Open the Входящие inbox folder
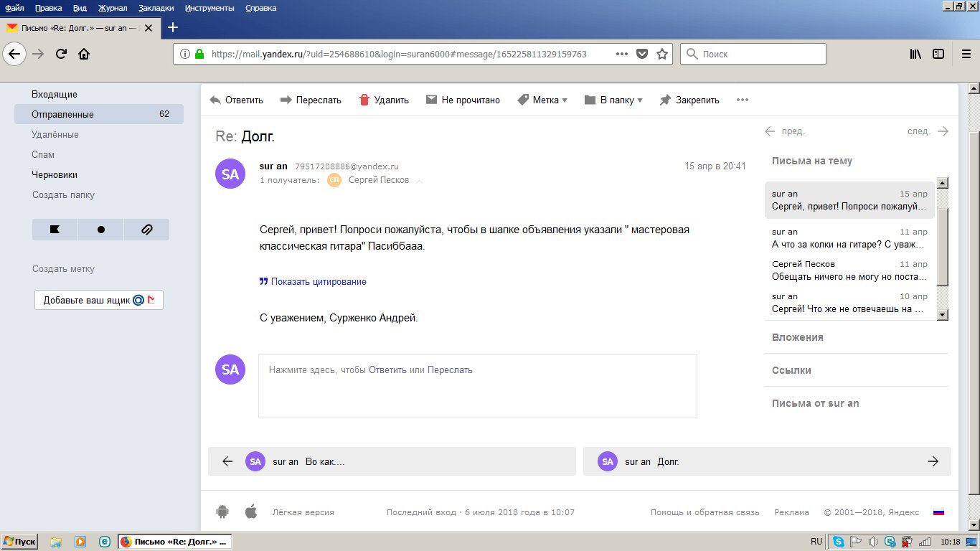The width and height of the screenshot is (980, 551). [55, 94]
